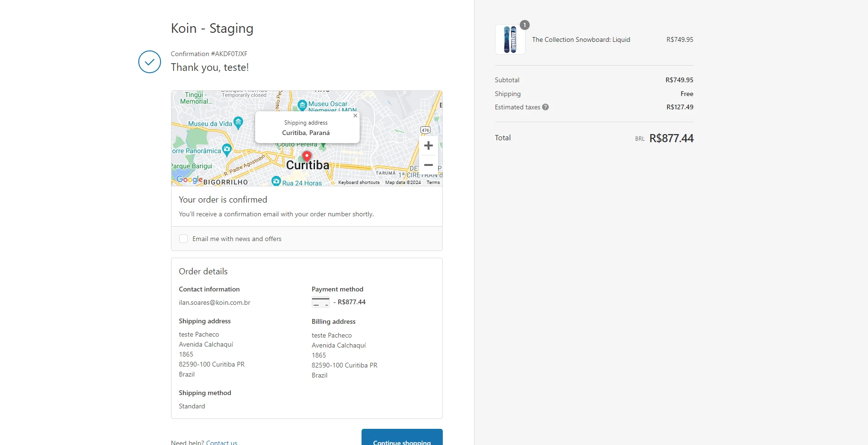
Task: Click the Standard shipping method text
Action: pos(192,406)
